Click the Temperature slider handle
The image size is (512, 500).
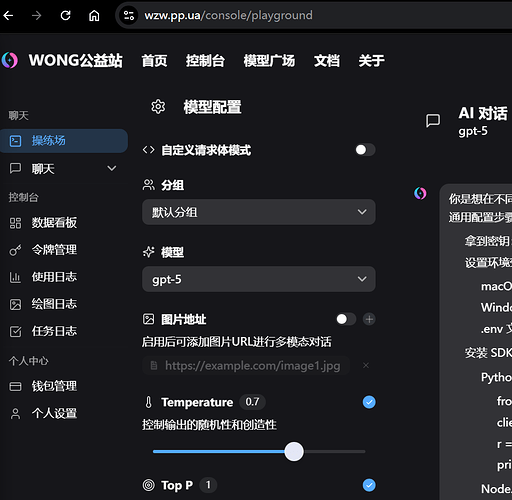294,452
